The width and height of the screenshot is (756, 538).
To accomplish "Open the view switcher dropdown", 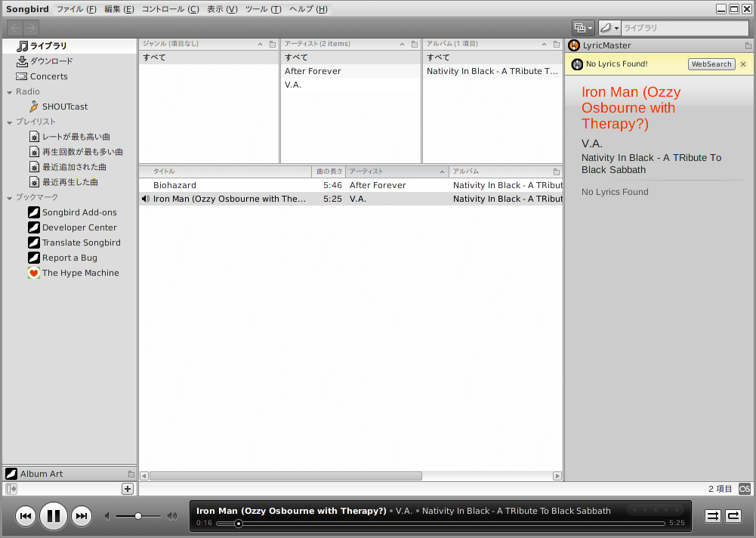I will pos(583,28).
